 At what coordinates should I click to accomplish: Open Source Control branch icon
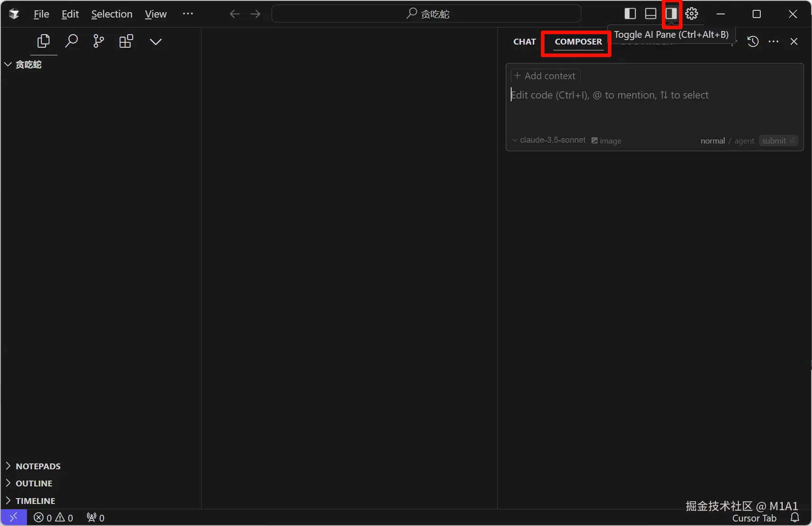(98, 41)
